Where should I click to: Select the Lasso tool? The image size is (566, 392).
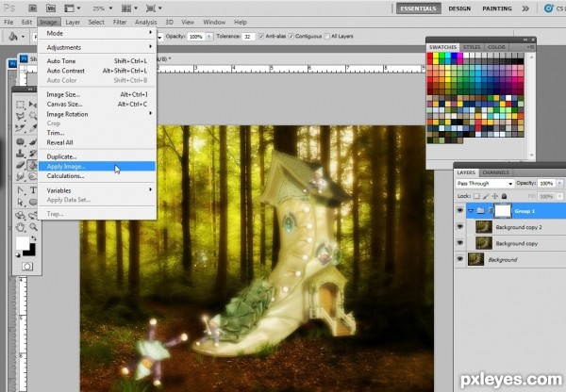click(x=20, y=116)
